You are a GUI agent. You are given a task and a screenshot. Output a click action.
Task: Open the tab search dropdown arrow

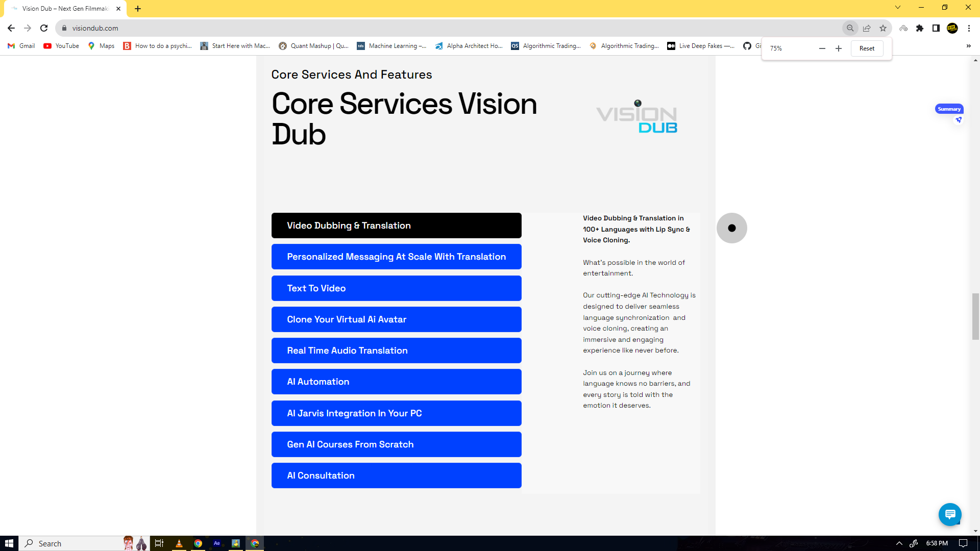pyautogui.click(x=898, y=8)
